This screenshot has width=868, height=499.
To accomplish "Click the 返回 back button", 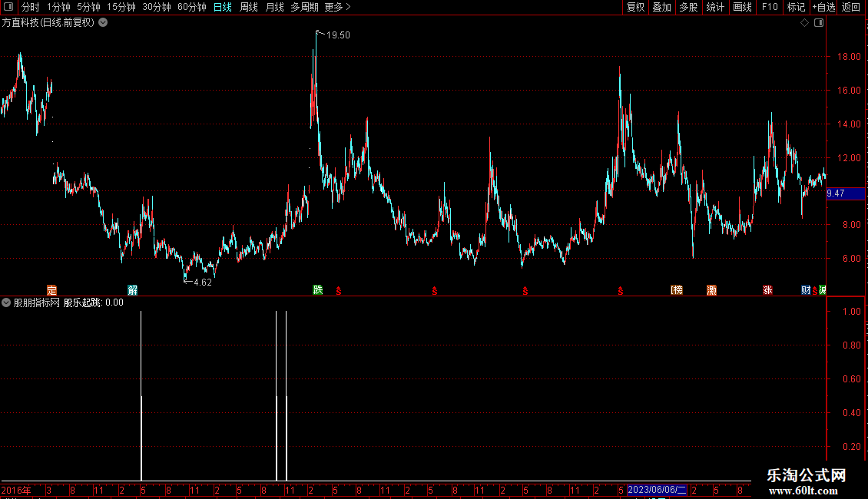I will click(x=851, y=7).
